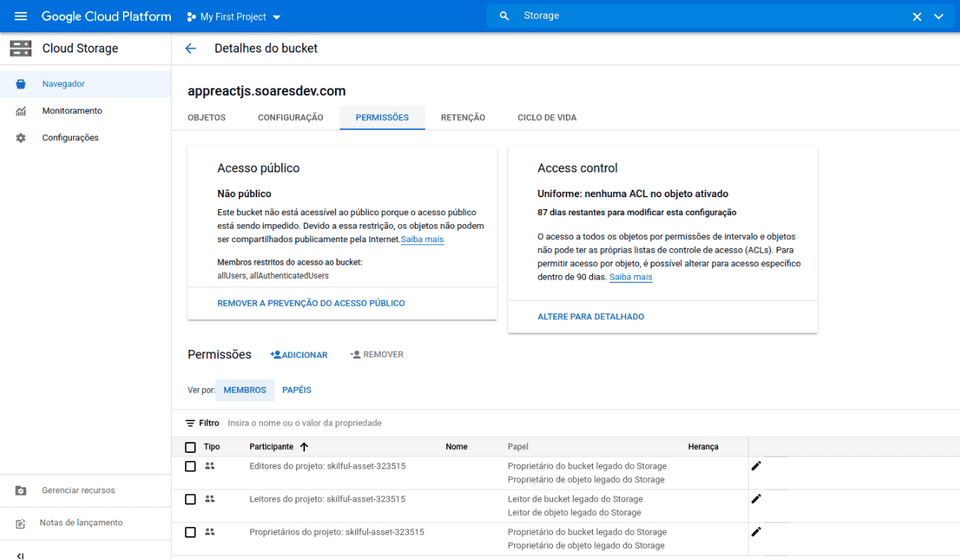
Task: Click the Adicionar permissions button
Action: pos(299,355)
